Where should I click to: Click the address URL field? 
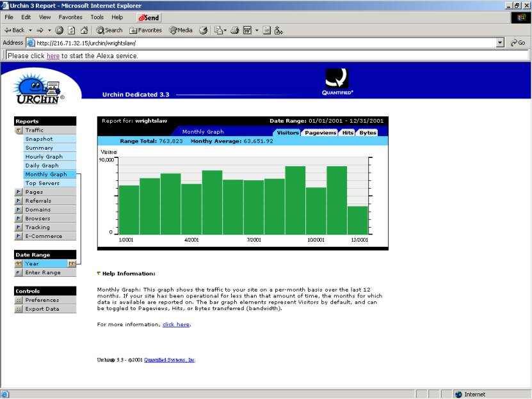click(x=256, y=43)
